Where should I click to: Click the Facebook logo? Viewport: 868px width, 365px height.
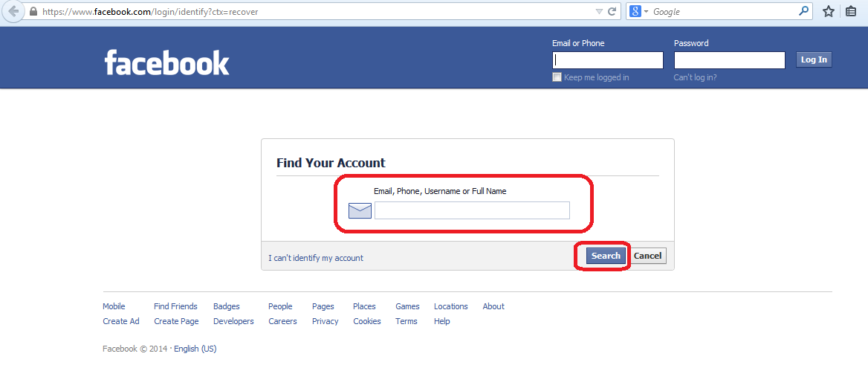coord(166,62)
